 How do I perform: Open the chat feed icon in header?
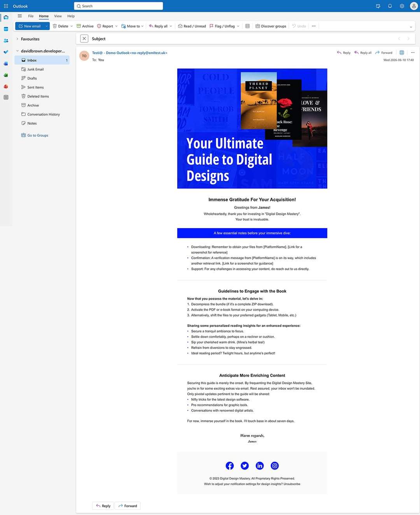click(378, 6)
